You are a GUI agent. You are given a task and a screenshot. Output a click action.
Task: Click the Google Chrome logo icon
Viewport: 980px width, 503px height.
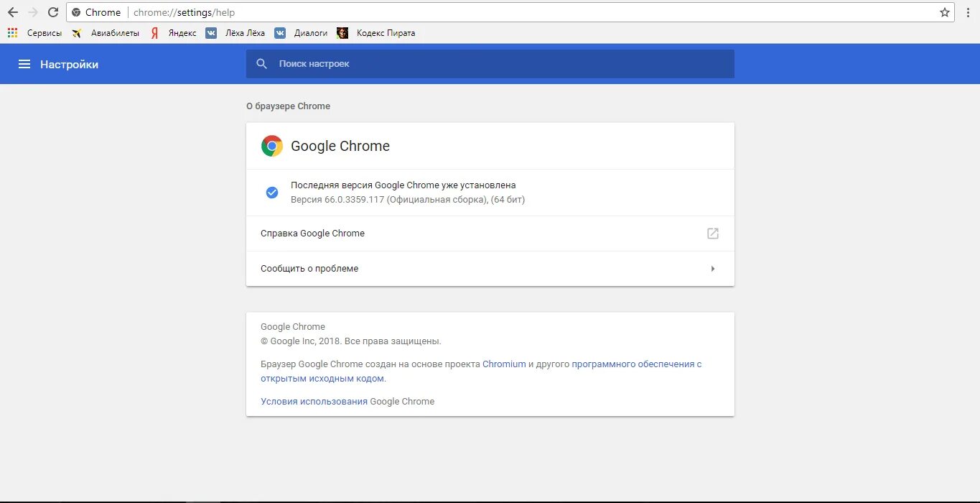point(272,146)
